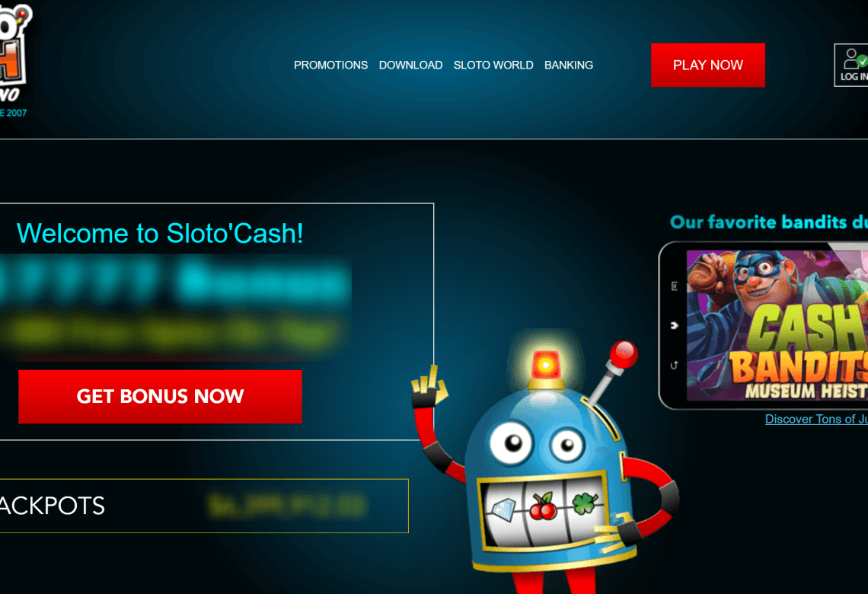
Task: Click the red Play Now button
Action: (x=707, y=65)
